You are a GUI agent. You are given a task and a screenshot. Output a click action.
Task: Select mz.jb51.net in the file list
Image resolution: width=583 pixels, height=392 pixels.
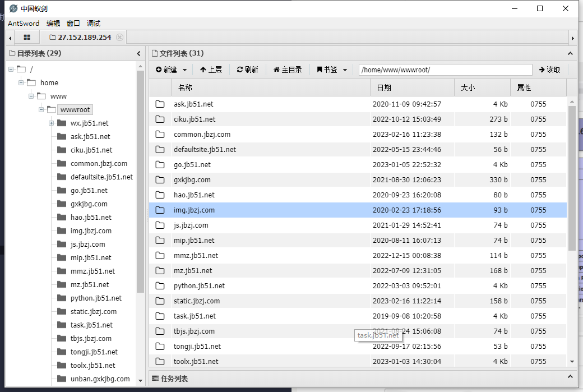pyautogui.click(x=358, y=271)
